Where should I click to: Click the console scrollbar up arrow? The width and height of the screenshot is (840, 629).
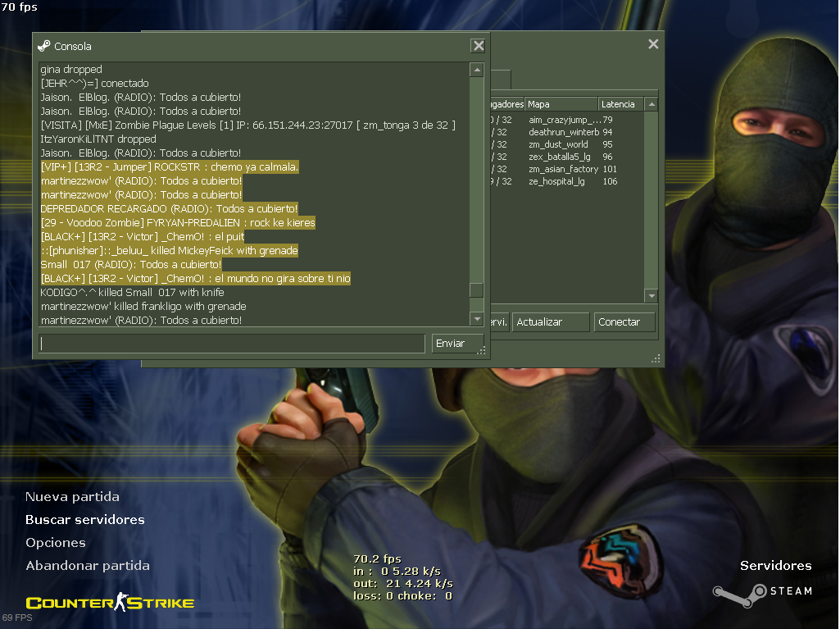click(477, 70)
